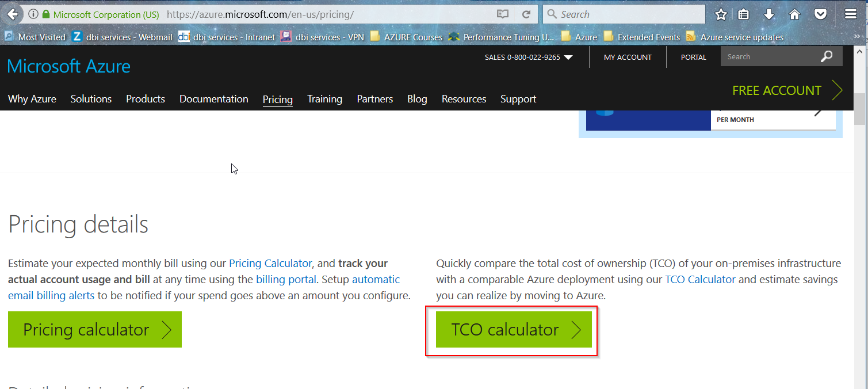Open Training navigation item
Screen dimensions: 868x389
tap(324, 99)
